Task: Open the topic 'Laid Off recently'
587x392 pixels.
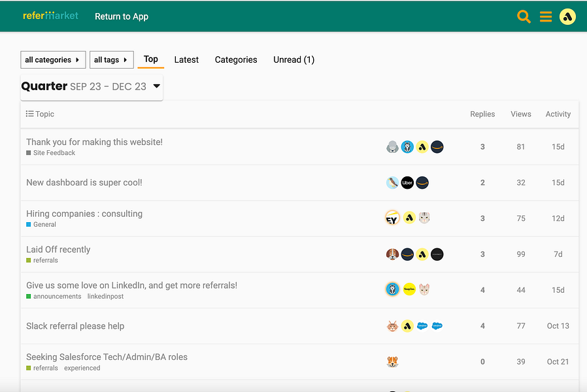Action: [x=58, y=249]
